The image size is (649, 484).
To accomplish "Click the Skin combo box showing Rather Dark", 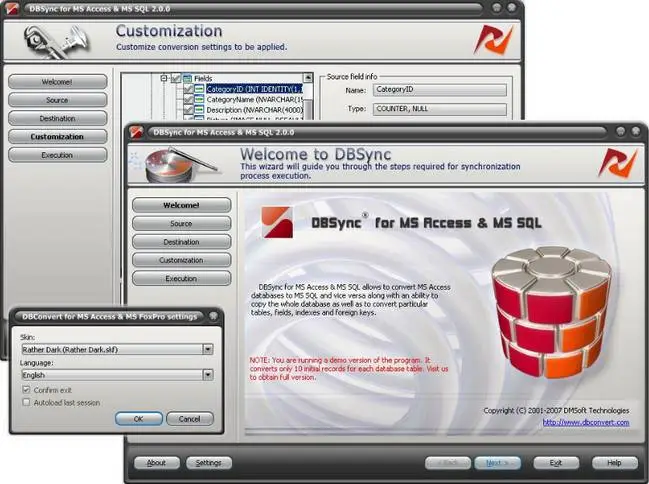I will click(117, 349).
